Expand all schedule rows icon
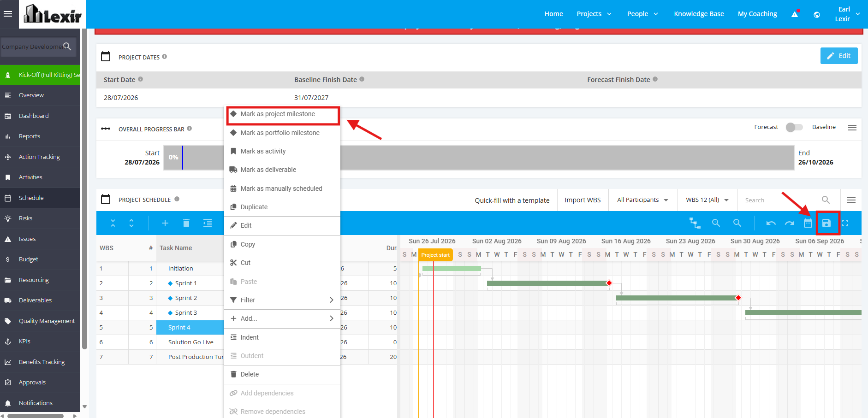The image size is (868, 418). (131, 223)
